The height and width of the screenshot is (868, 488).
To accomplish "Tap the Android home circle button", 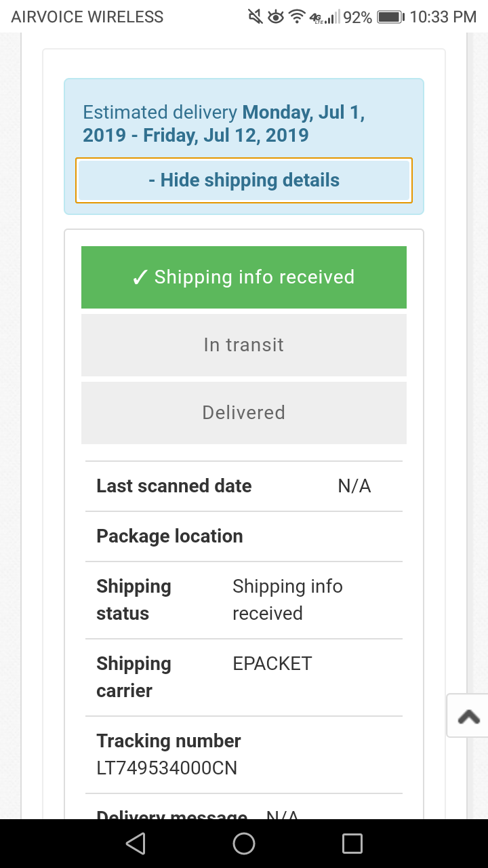I will click(244, 844).
